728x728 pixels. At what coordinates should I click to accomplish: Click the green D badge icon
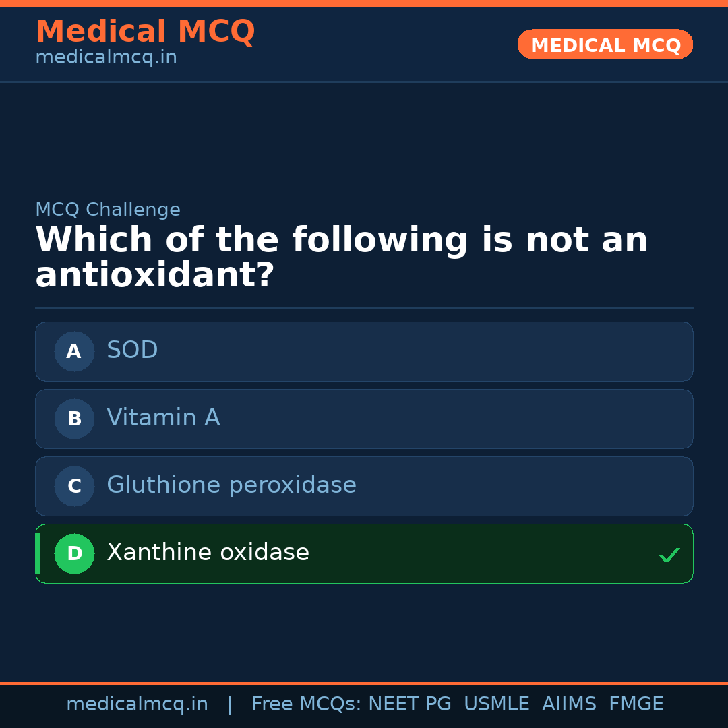click(x=74, y=553)
